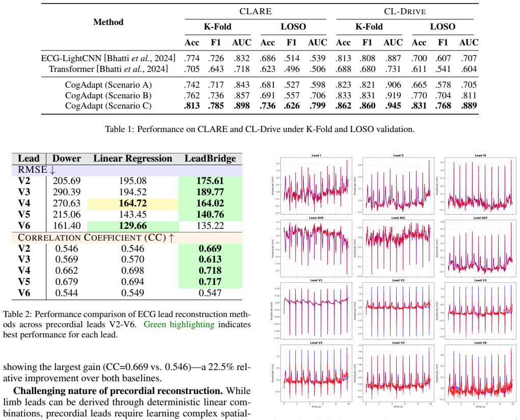Click the Lead V4 waveform plot
Screen dimensions: 520x420
[316, 373]
